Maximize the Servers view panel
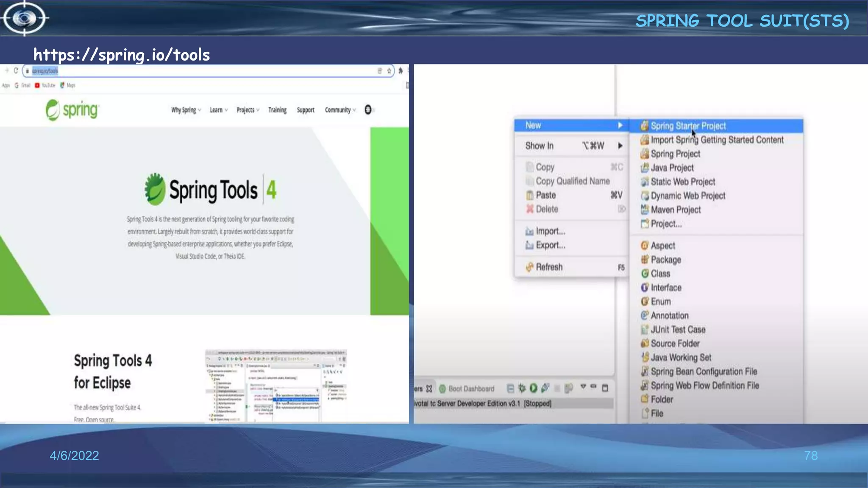This screenshot has width=868, height=488. 605,388
